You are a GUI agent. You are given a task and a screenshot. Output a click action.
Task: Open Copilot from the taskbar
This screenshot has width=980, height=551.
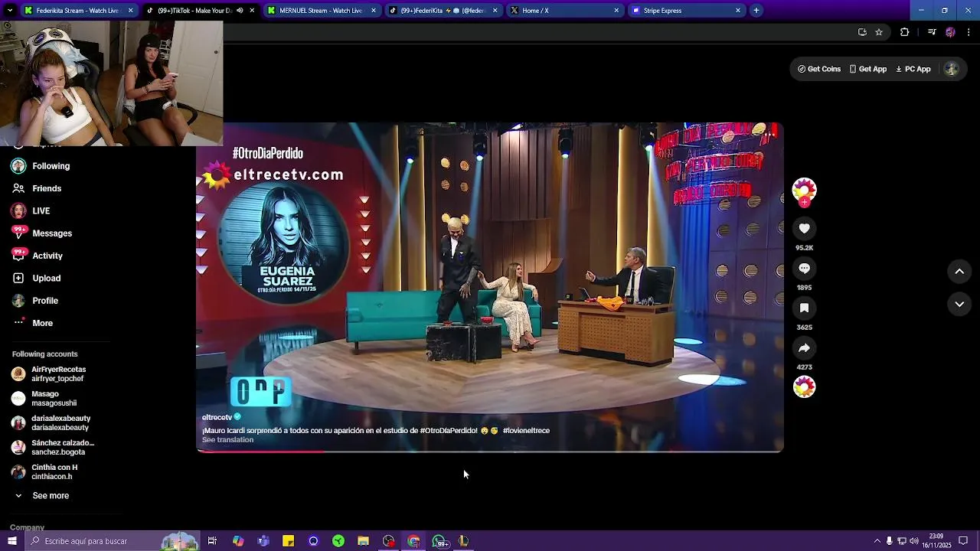(x=238, y=541)
